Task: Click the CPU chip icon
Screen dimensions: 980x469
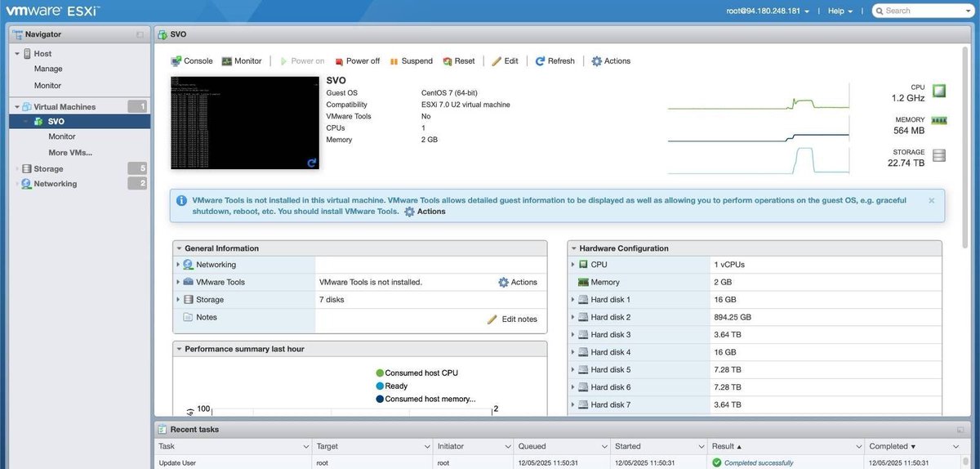Action: [939, 92]
